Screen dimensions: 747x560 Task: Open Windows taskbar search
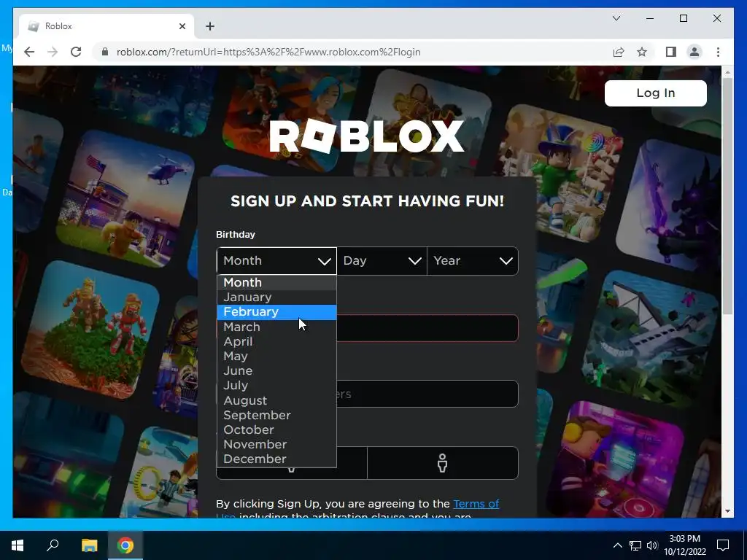coord(53,545)
